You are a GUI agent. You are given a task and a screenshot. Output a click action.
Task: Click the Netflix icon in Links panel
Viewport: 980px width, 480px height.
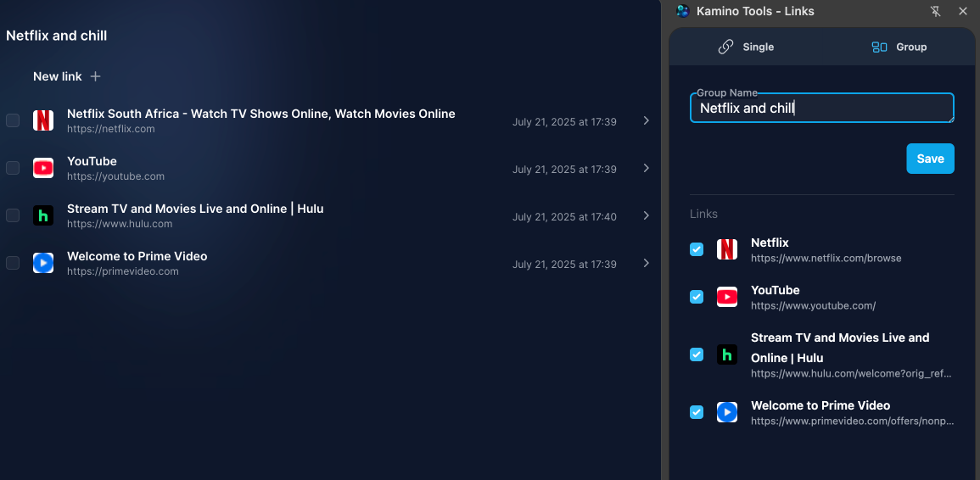(727, 249)
